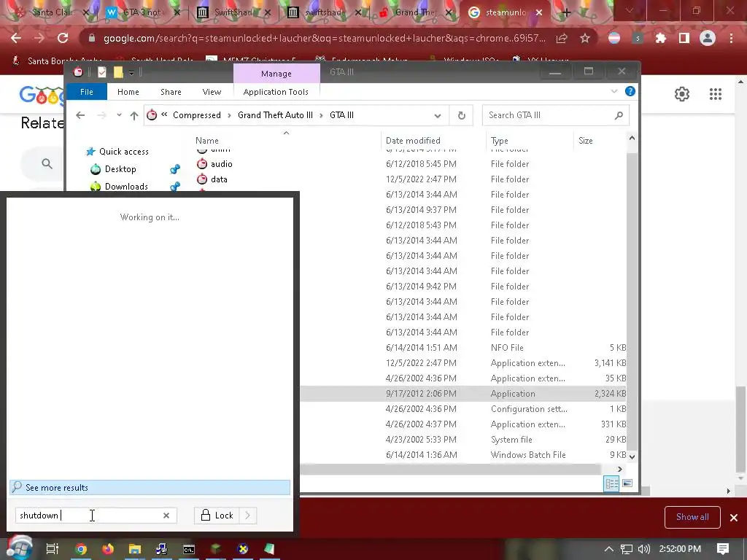Click the yellow X taskbar icon
The height and width of the screenshot is (560, 747).
click(243, 549)
